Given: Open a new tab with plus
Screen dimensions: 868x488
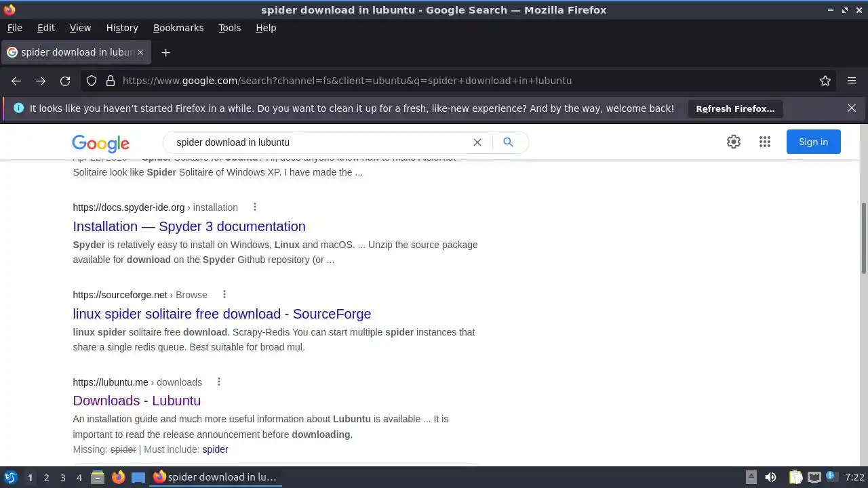Looking at the screenshot, I should (165, 52).
